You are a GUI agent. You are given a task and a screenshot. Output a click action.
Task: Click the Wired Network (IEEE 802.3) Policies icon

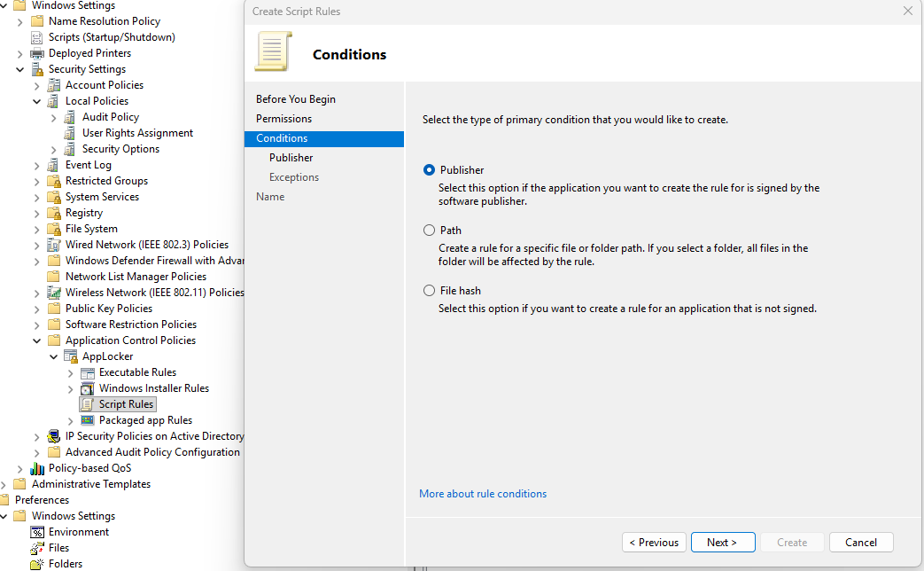click(x=54, y=245)
